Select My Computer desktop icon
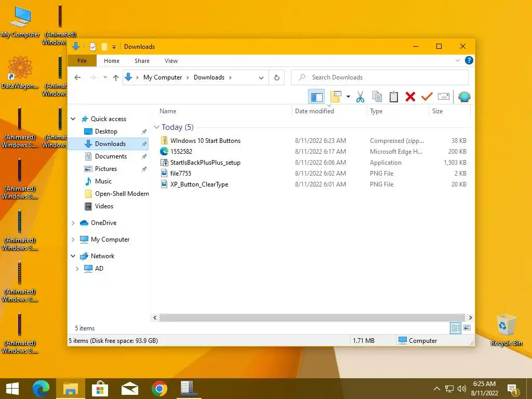The width and height of the screenshot is (532, 399). coord(20,22)
